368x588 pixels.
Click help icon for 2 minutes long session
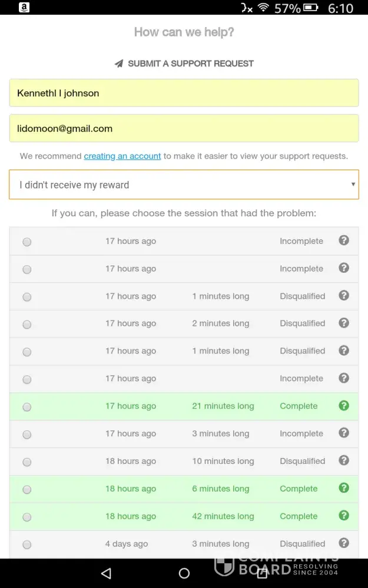(344, 323)
